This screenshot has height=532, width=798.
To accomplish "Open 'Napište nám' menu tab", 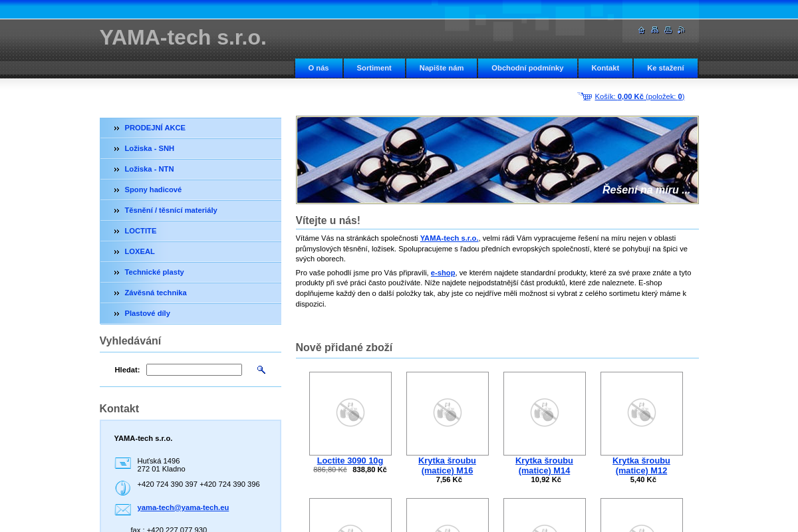I will tap(442, 68).
